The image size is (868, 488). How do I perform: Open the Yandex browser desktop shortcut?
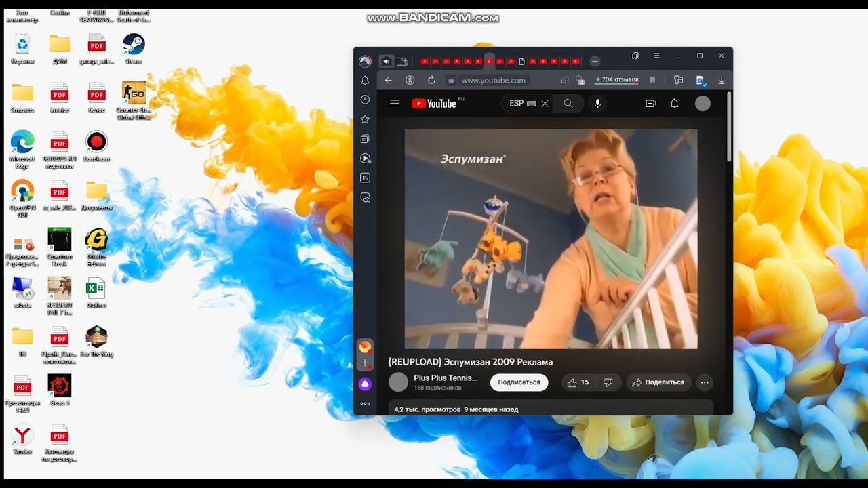coord(22,439)
